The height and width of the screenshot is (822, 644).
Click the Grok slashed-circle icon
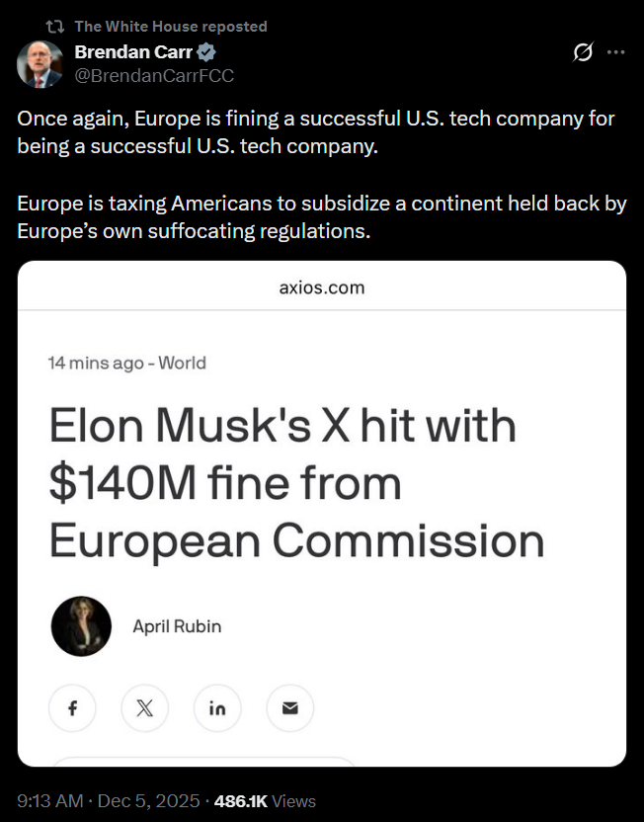click(583, 52)
